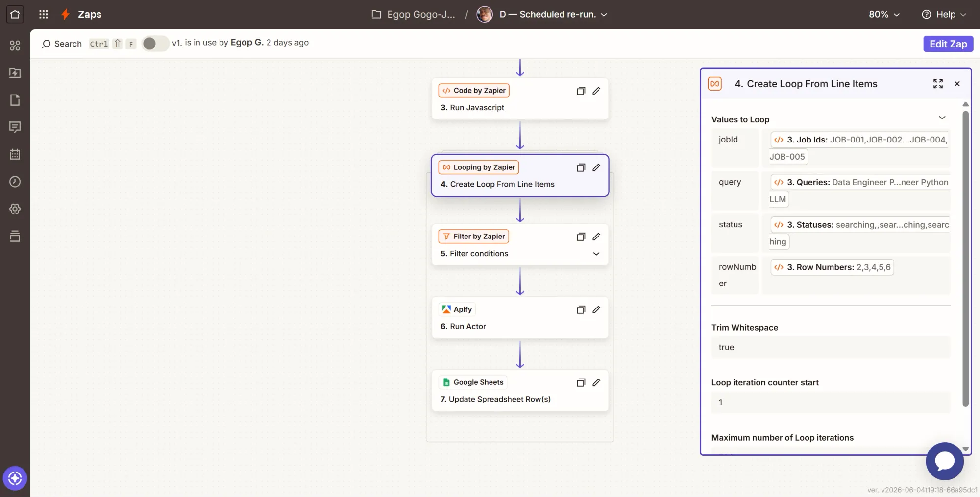Select the Google Sheets step 7 card
The width and height of the screenshot is (980, 497).
tap(520, 390)
